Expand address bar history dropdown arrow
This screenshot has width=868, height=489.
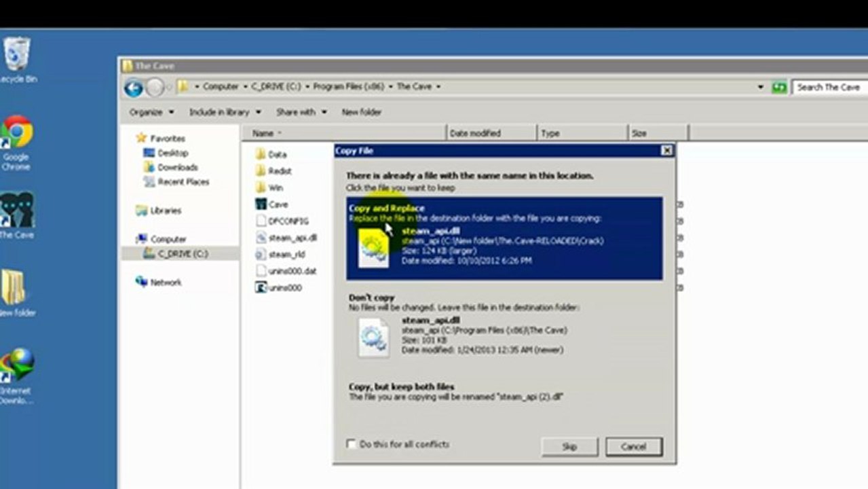point(760,87)
